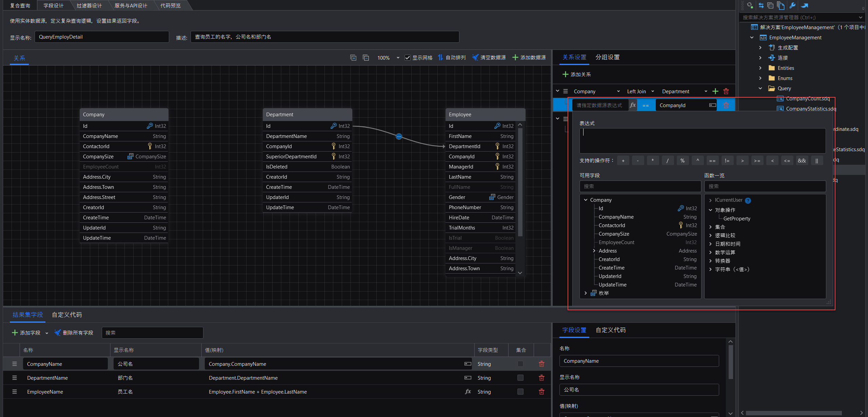Click the fx expression icon in the condition row
This screenshot has width=868, height=417.
(x=633, y=105)
